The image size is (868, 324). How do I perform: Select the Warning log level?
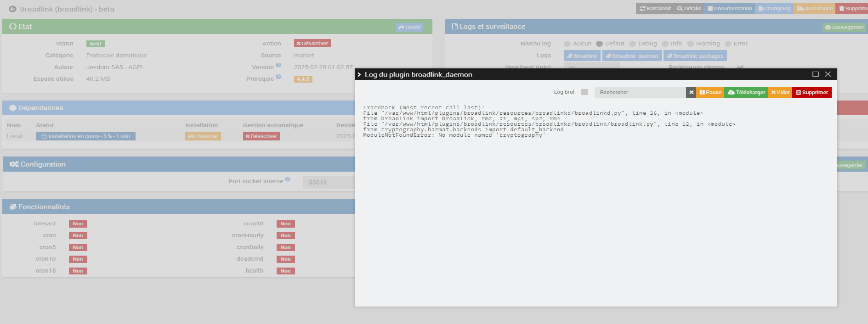[690, 44]
